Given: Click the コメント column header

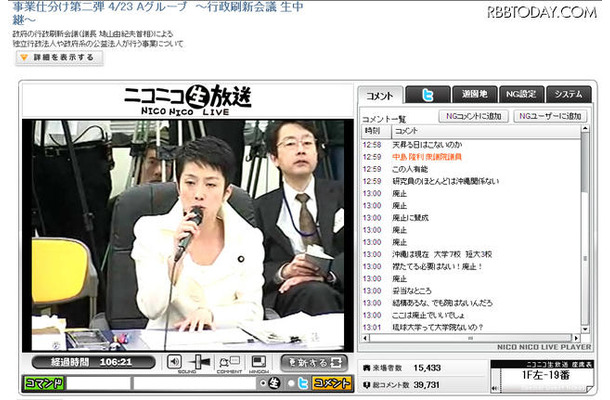Looking at the screenshot, I should pyautogui.click(x=486, y=131).
